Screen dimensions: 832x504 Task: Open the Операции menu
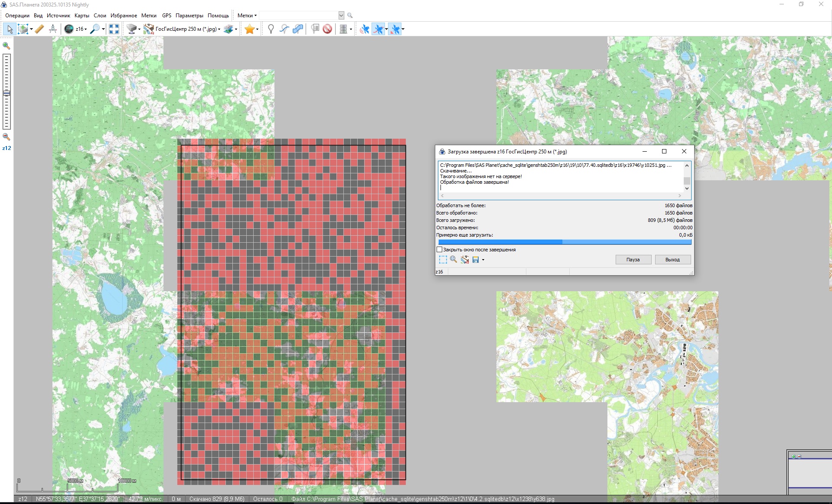point(17,16)
